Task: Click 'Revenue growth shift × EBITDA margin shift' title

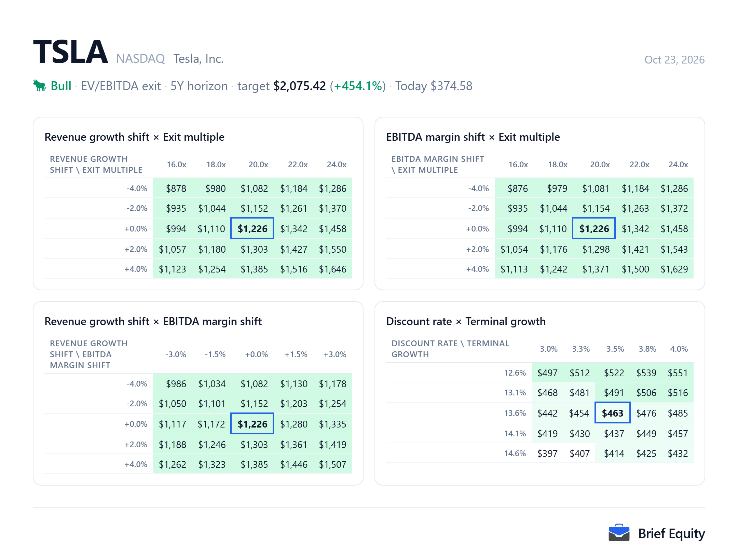Action: [x=153, y=321]
